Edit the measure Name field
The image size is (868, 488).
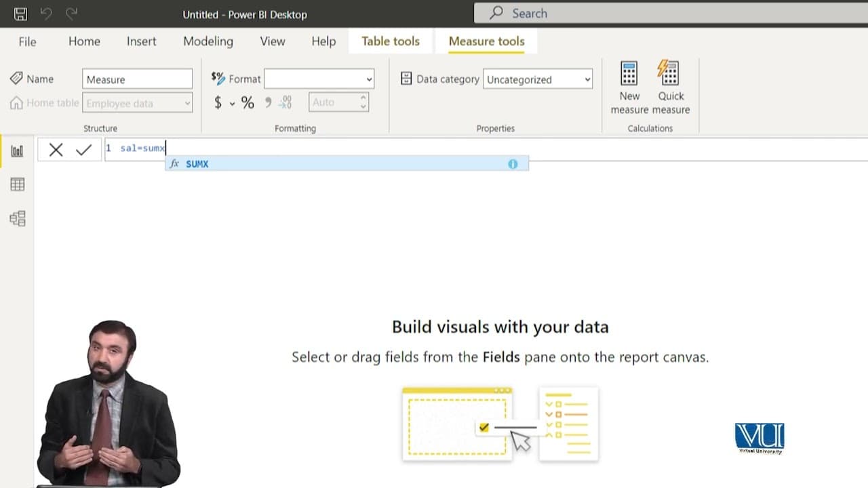[x=137, y=79]
